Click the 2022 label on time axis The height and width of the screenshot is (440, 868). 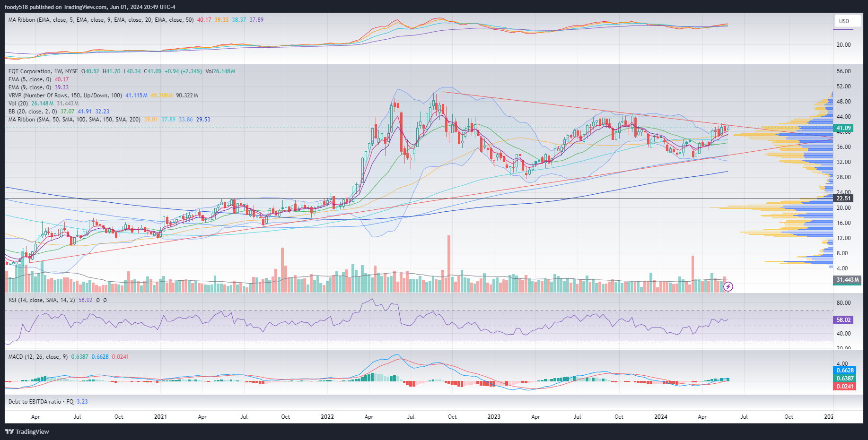coord(327,417)
